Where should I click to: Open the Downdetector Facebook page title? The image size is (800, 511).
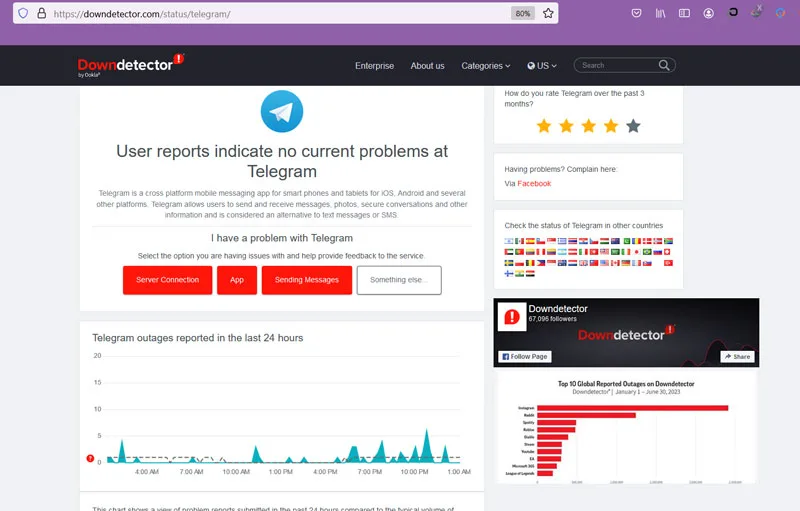click(x=558, y=309)
